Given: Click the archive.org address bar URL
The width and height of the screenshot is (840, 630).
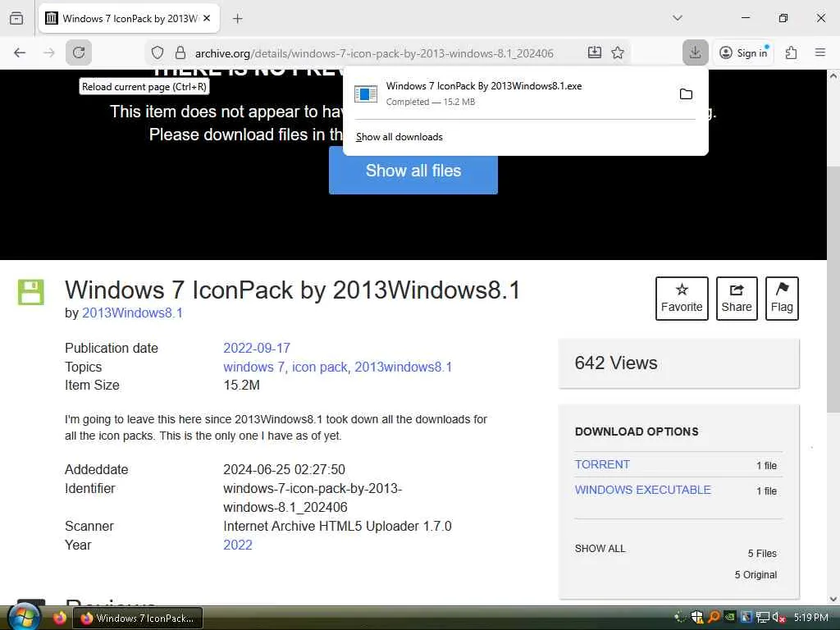Looking at the screenshot, I should tap(374, 53).
